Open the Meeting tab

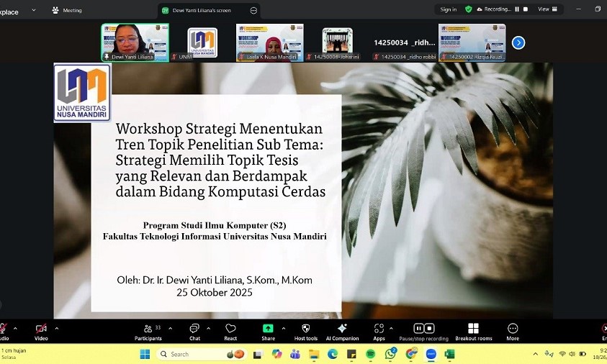(67, 10)
